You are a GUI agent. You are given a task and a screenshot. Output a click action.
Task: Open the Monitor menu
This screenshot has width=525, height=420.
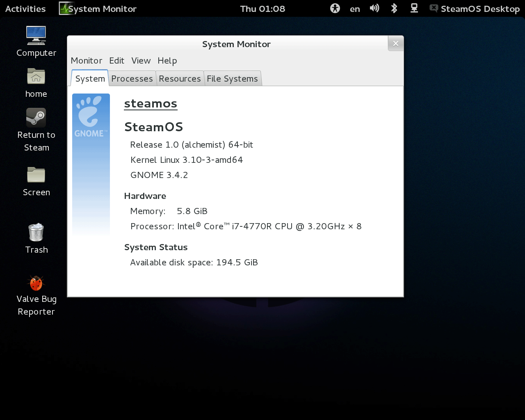pos(87,61)
